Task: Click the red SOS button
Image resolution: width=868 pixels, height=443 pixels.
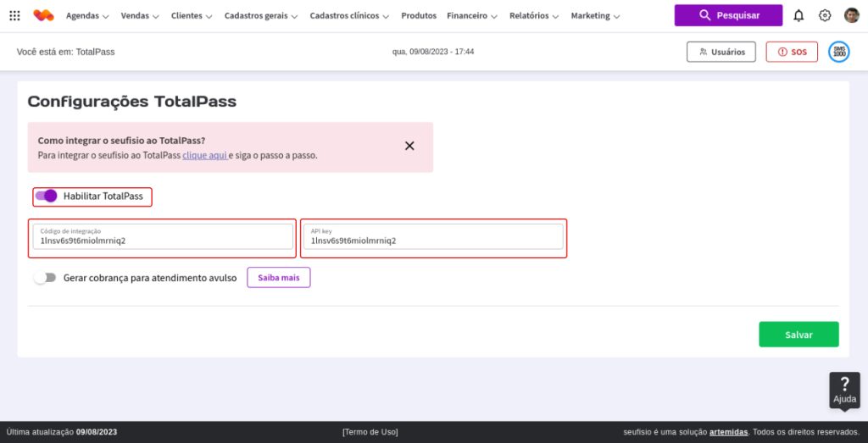Action: pyautogui.click(x=792, y=52)
